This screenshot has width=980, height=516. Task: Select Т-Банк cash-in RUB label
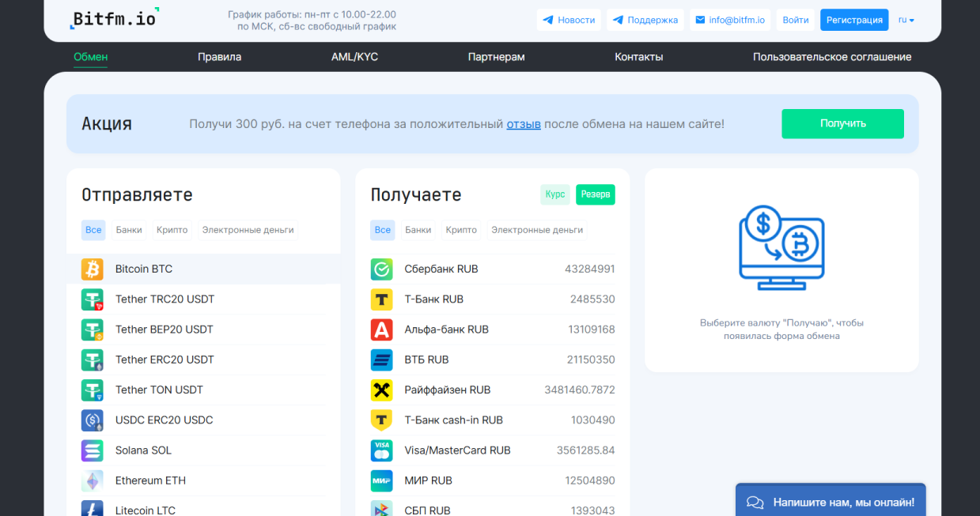tap(454, 420)
